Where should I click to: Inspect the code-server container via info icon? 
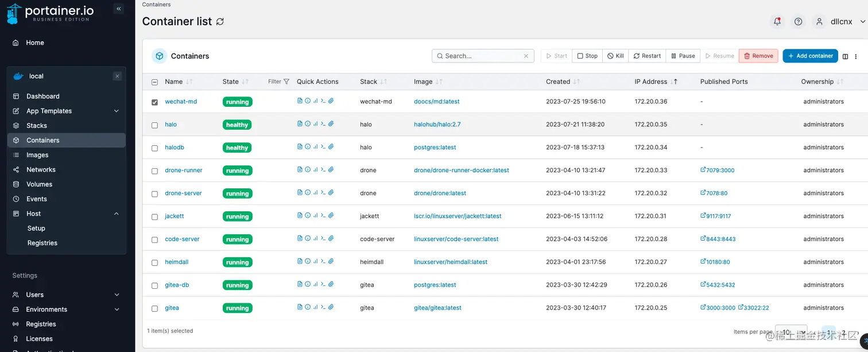(x=308, y=238)
